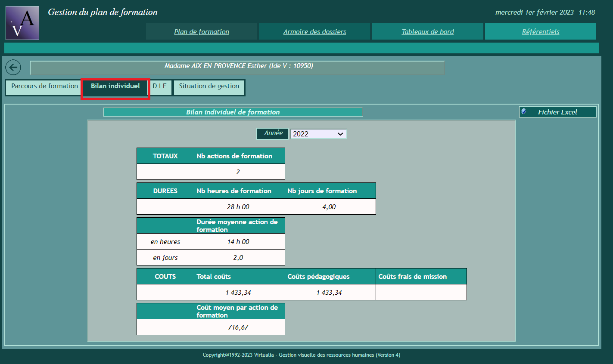Navigate to Référentiels
613x364 pixels.
(x=541, y=31)
